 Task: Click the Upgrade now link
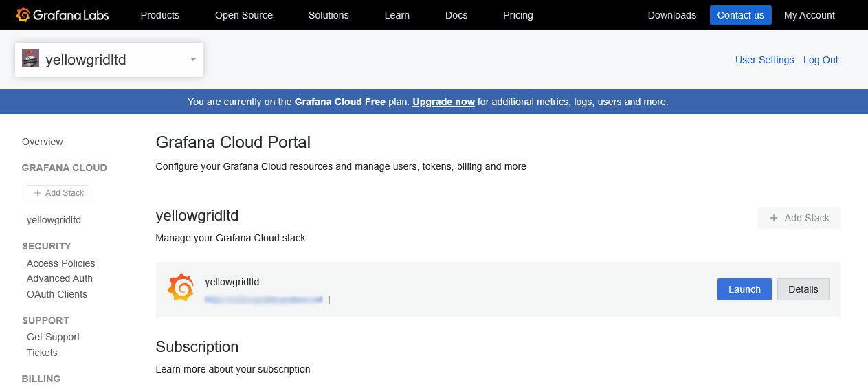point(443,102)
